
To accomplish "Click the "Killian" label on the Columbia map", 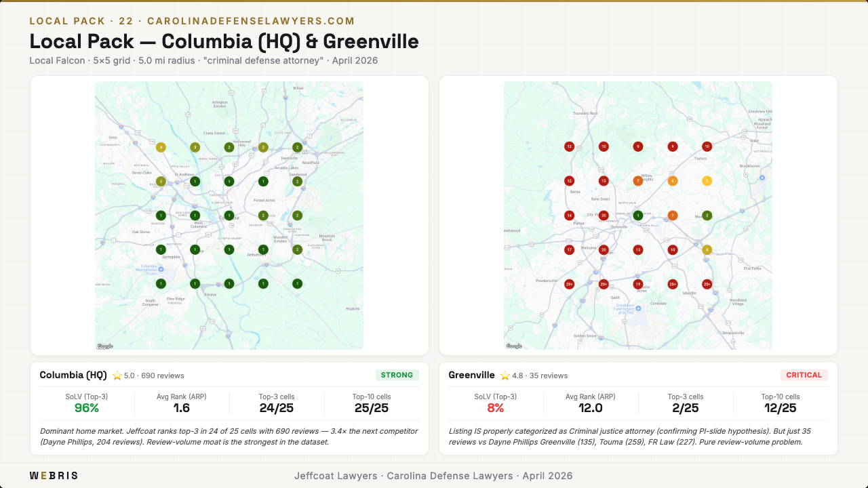I will tap(298, 88).
